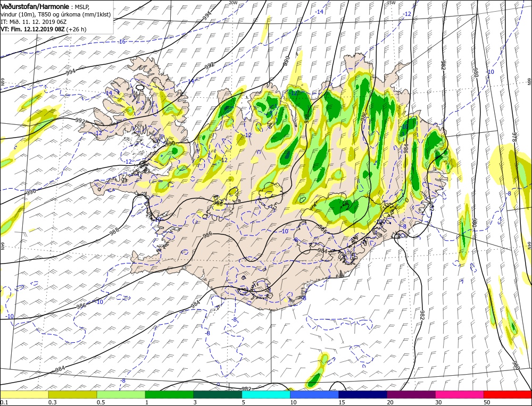Click the olive 0.3 legend swatch
Viewport: 532px width, 406px height.
(x=72, y=394)
